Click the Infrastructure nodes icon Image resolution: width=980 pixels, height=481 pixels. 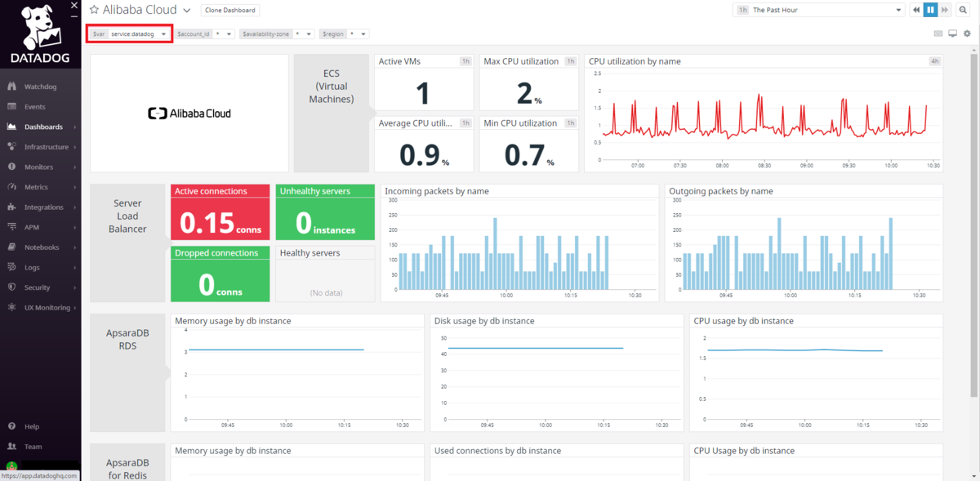click(x=11, y=147)
